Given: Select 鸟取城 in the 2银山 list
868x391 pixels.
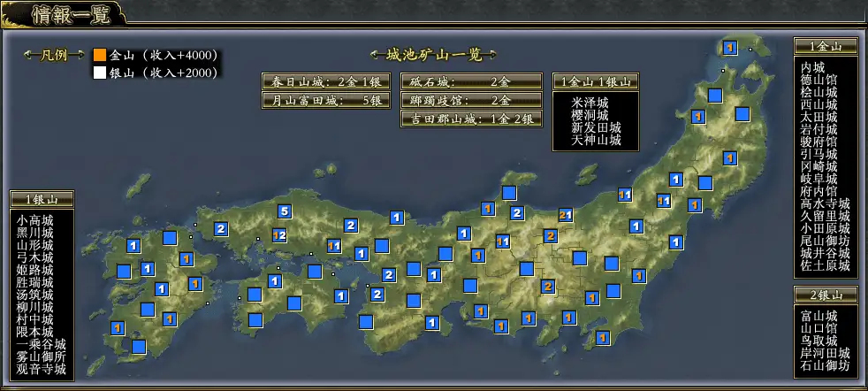Looking at the screenshot, I should click(819, 340).
